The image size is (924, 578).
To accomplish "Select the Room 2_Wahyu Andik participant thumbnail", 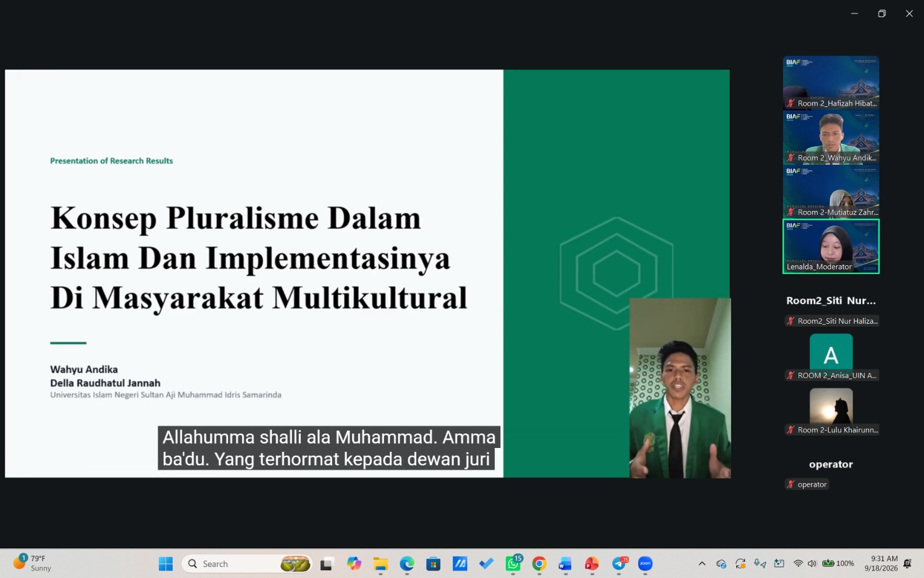I will 831,138.
